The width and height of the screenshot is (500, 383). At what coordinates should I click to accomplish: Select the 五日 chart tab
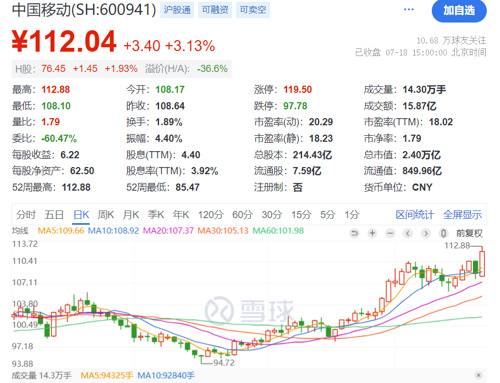coord(54,215)
